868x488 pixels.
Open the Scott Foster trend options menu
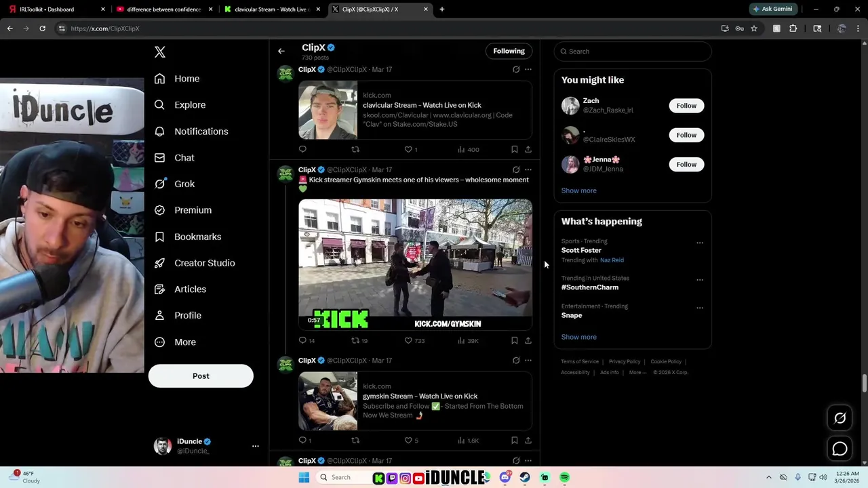[x=700, y=243]
